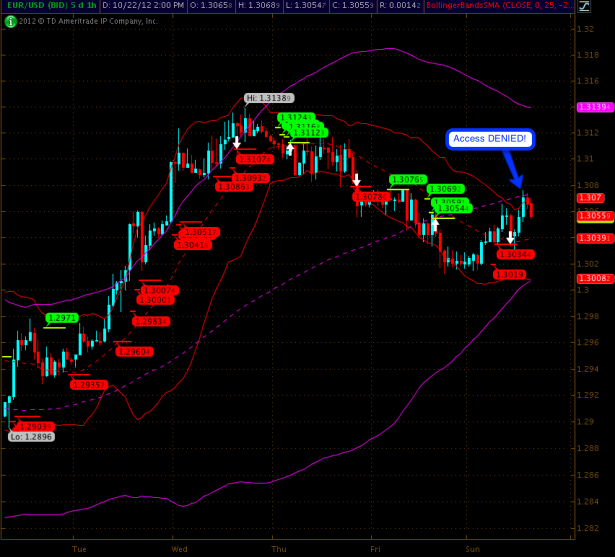Screen dimensions: 615x557
Task: Click the blue arrow under the annotation
Action: pos(512,169)
